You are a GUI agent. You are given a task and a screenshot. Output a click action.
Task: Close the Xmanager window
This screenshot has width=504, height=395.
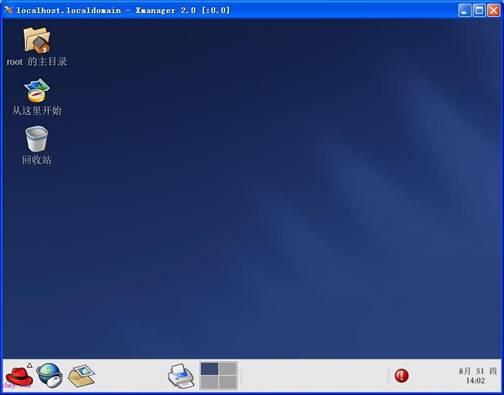click(493, 10)
